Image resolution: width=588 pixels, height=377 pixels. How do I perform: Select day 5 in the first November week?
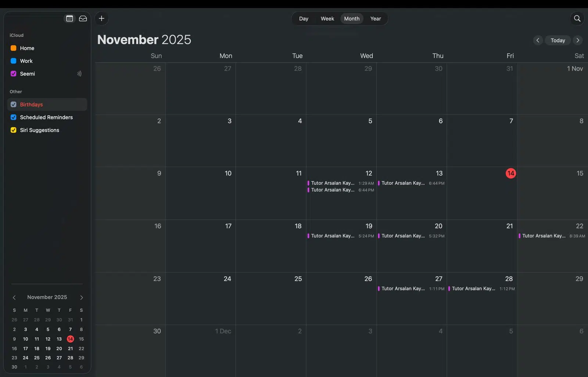pos(341,141)
